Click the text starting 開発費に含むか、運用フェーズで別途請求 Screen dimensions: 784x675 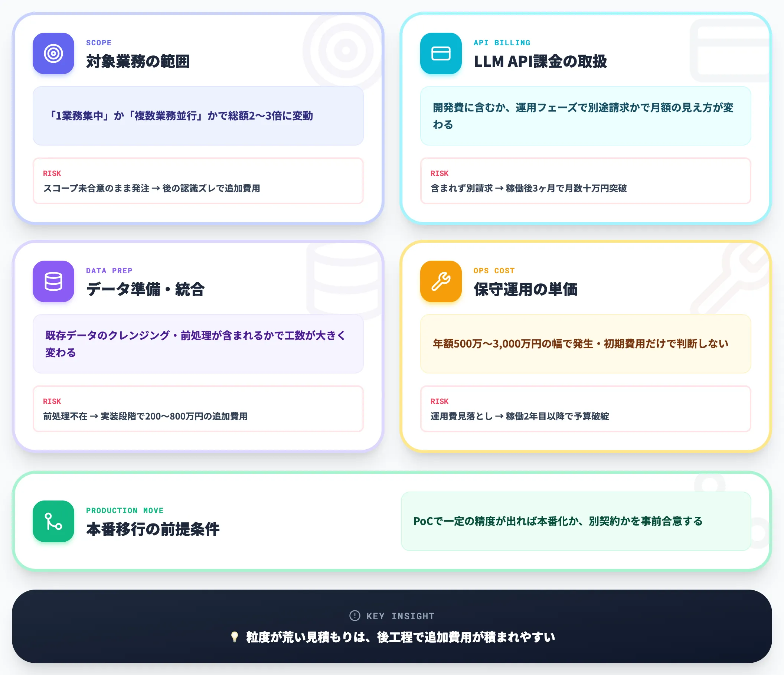click(x=583, y=116)
